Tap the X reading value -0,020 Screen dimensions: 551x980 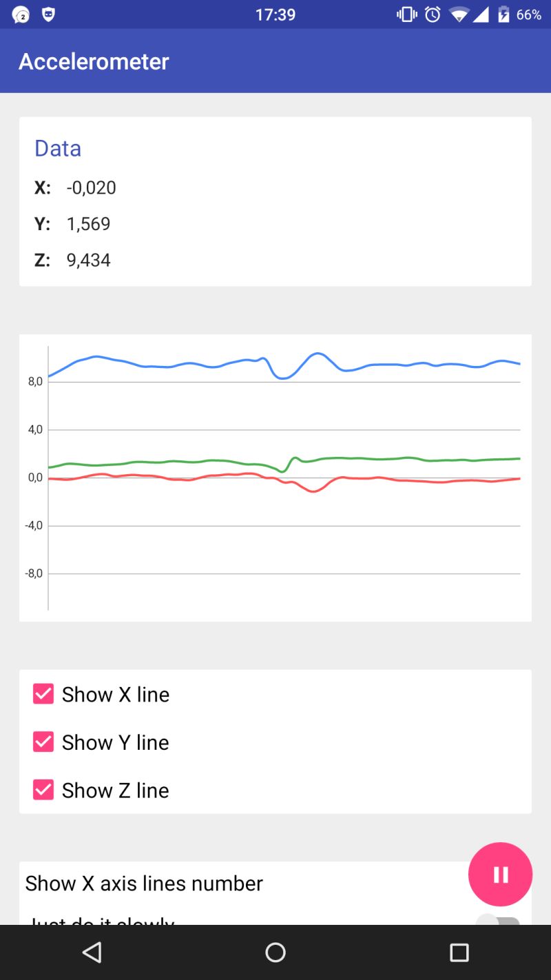(x=91, y=187)
